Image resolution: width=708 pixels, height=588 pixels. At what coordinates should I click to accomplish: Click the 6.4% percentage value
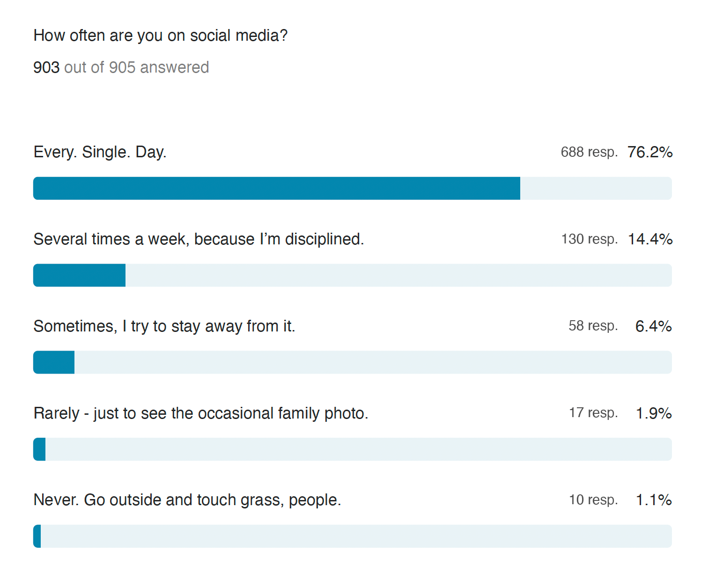pyautogui.click(x=654, y=326)
